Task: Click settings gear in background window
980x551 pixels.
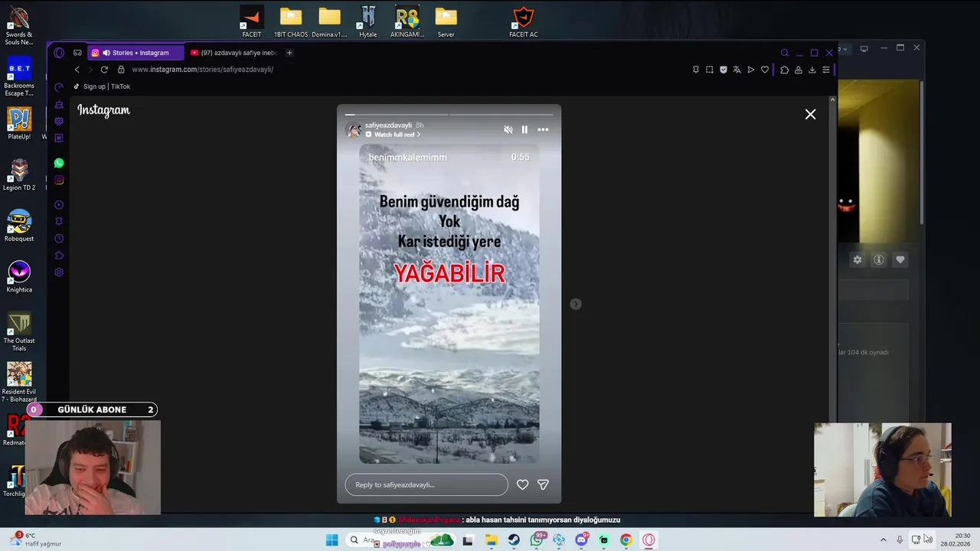Action: [857, 259]
